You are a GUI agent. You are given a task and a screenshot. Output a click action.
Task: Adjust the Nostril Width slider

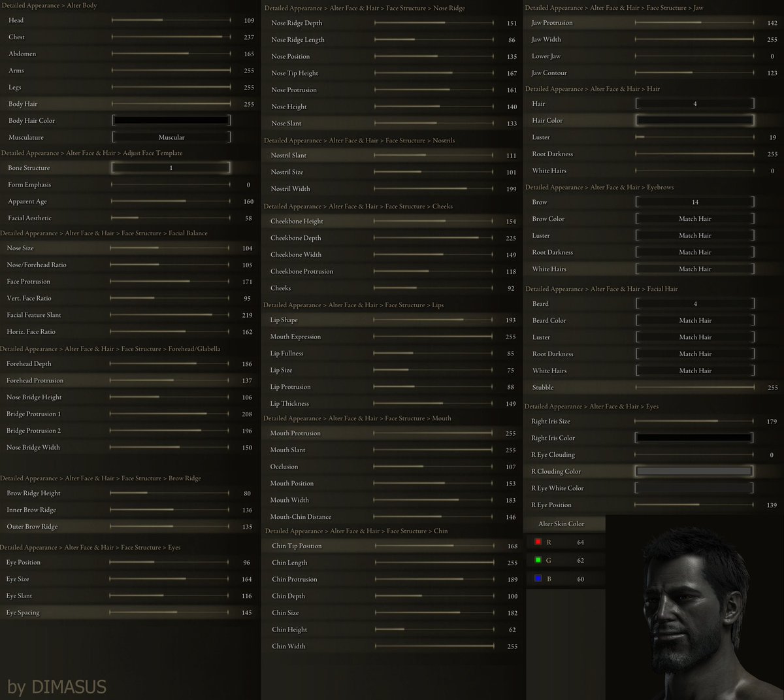pos(433,189)
